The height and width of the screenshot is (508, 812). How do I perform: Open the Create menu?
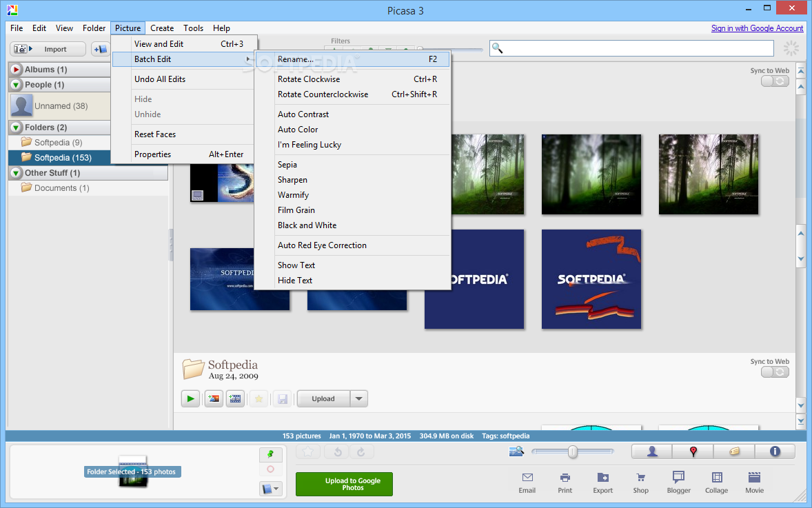[x=162, y=28]
